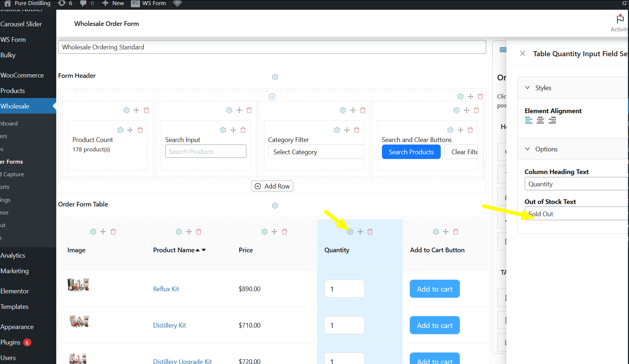629x364 pixels.
Task: Collapse the Styles section
Action: tap(528, 88)
